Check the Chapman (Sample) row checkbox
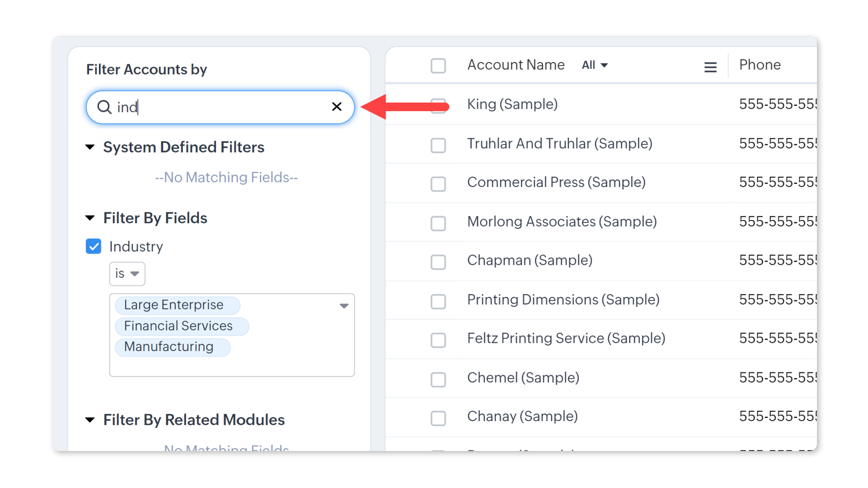The width and height of the screenshot is (868, 488). 438,262
